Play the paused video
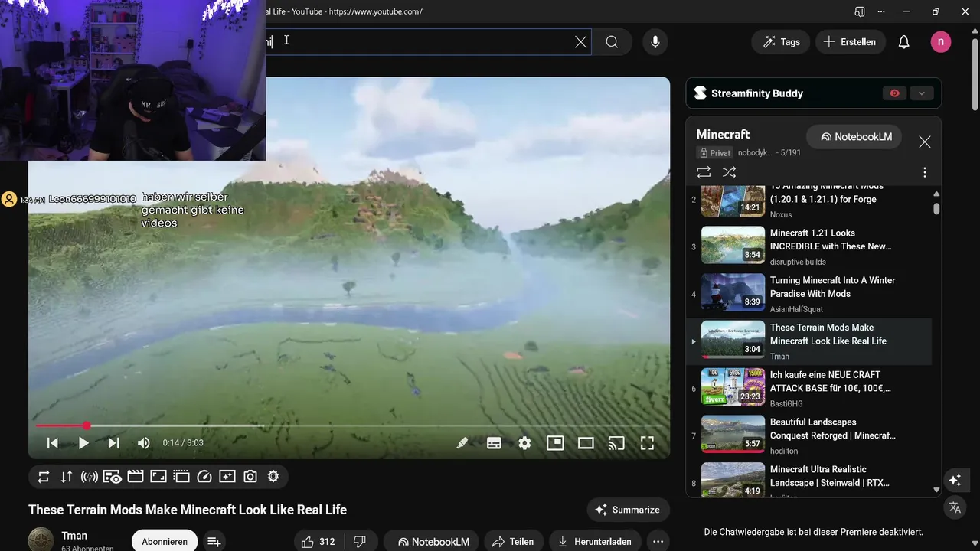The image size is (980, 551). click(x=83, y=443)
